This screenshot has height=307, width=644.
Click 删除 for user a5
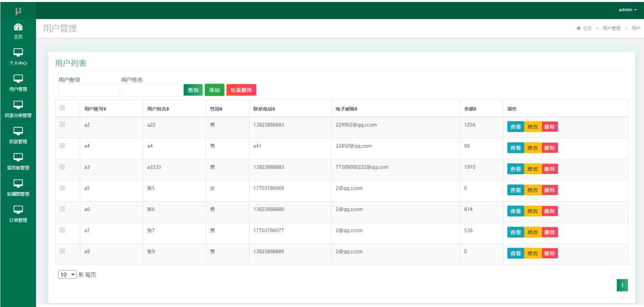pyautogui.click(x=550, y=190)
